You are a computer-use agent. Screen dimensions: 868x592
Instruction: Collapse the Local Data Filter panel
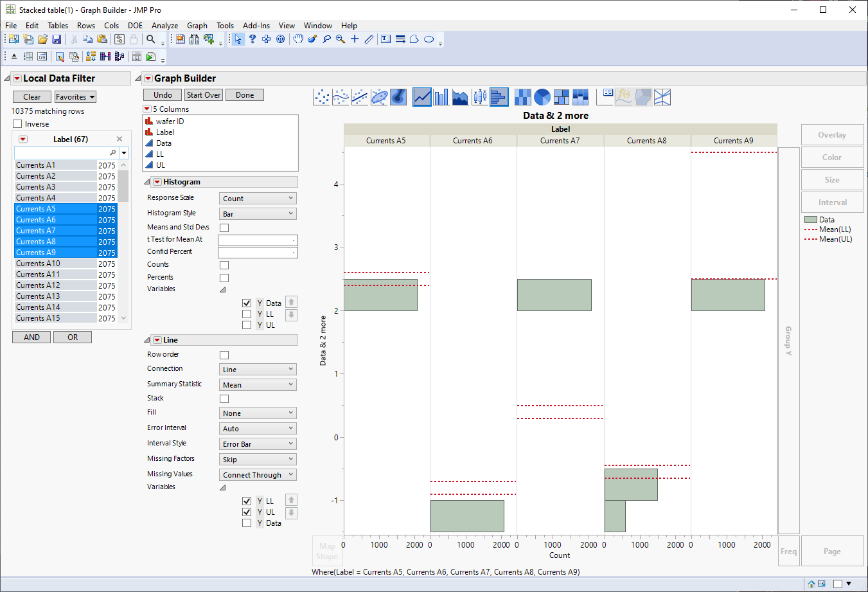pos(6,78)
